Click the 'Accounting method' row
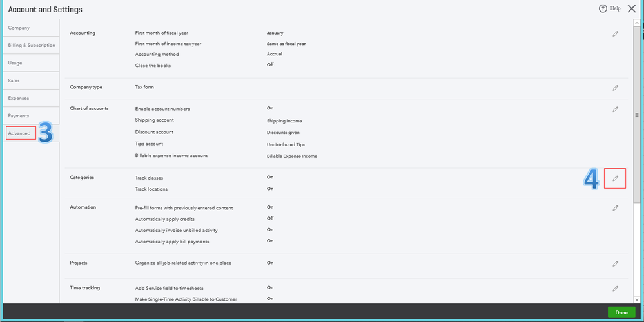The height and width of the screenshot is (322, 644). click(x=157, y=54)
